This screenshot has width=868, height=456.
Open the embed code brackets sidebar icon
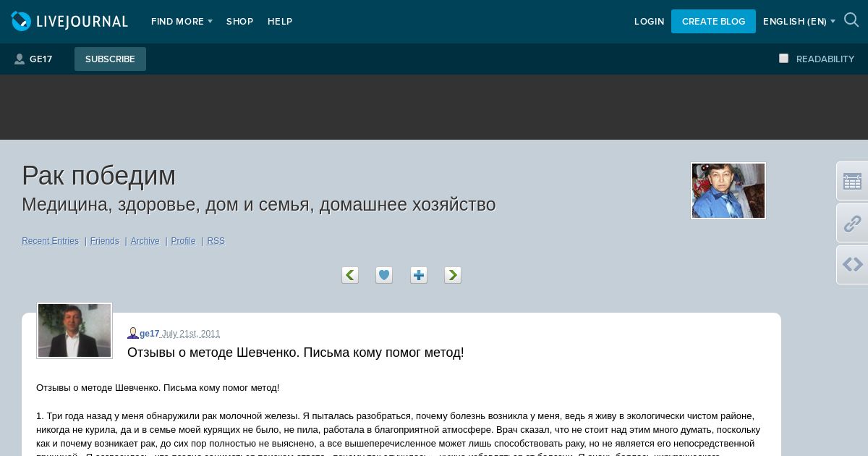click(x=852, y=265)
